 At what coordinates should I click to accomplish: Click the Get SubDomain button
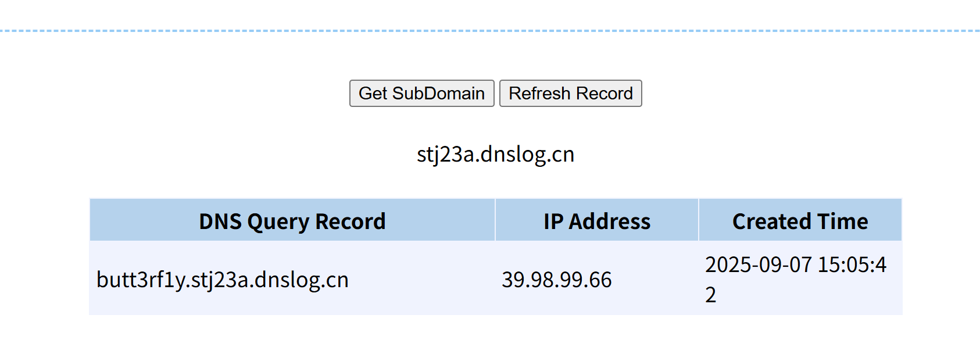tap(421, 94)
